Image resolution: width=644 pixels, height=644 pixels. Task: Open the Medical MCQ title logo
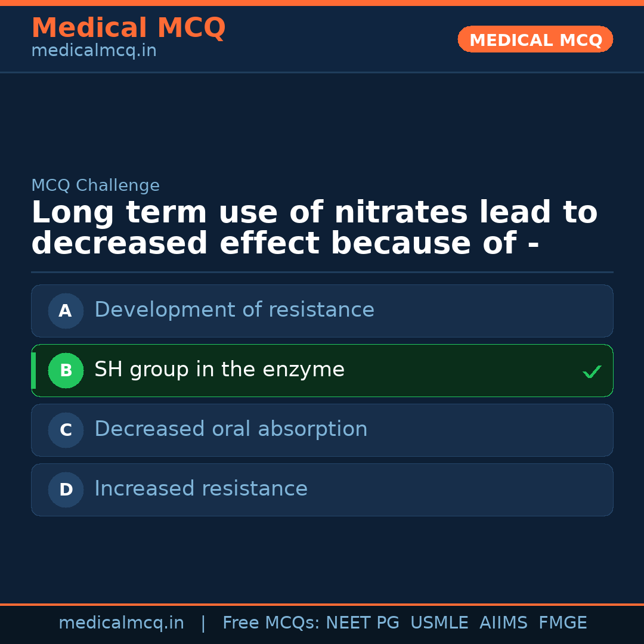[128, 28]
